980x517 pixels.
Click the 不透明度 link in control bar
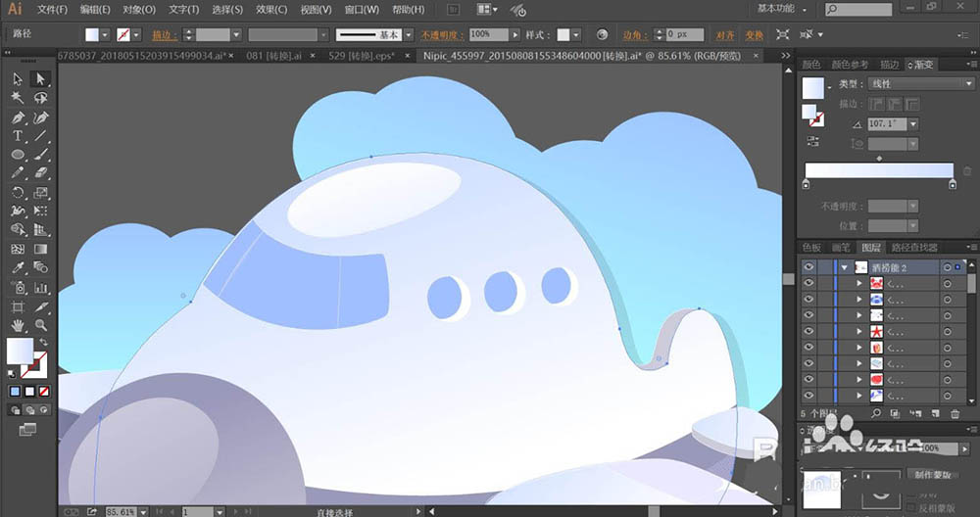tap(441, 35)
